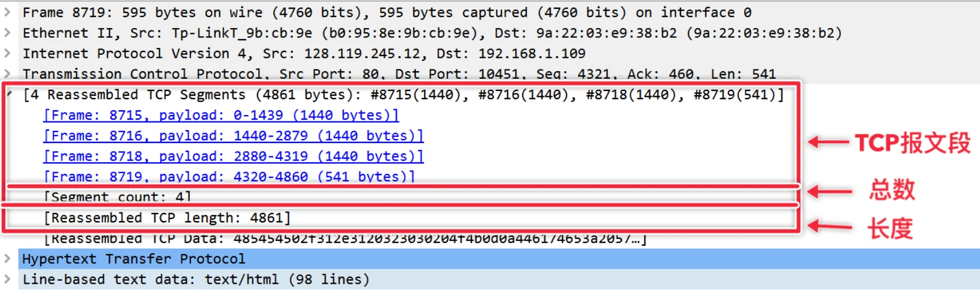Follow the Frame 8718 payload link

pos(233,156)
